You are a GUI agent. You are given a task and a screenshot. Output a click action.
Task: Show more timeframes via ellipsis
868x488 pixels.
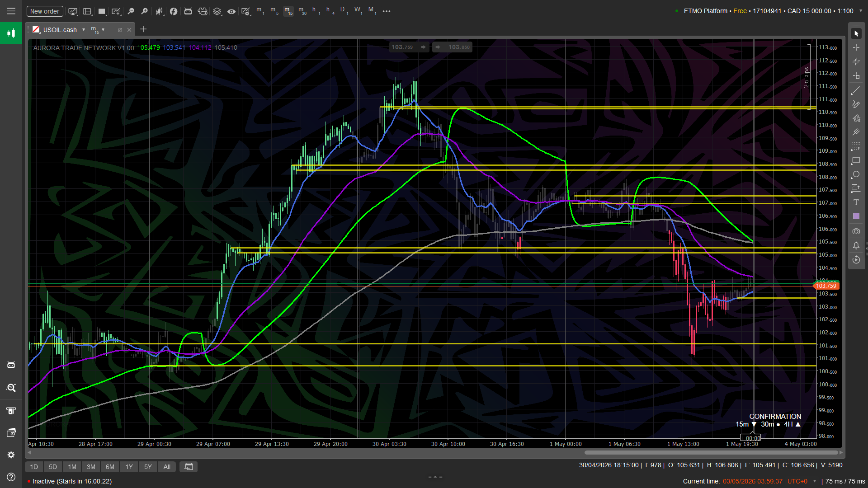(387, 11)
